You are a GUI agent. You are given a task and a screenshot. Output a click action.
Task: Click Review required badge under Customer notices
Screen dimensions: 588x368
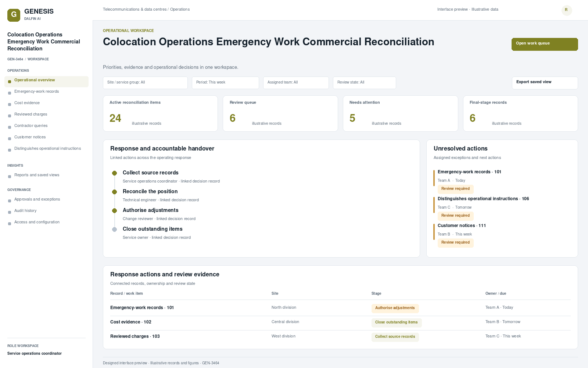pos(455,243)
